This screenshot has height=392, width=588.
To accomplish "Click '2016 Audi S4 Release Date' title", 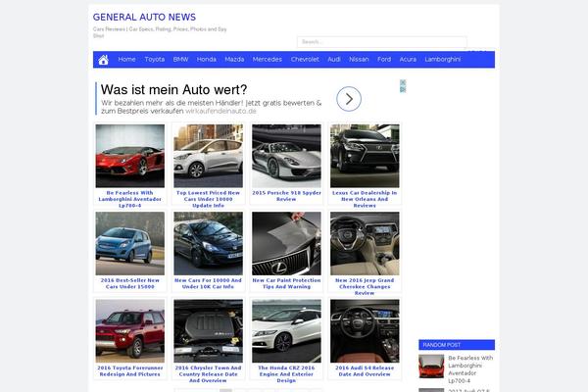I will [x=365, y=371].
